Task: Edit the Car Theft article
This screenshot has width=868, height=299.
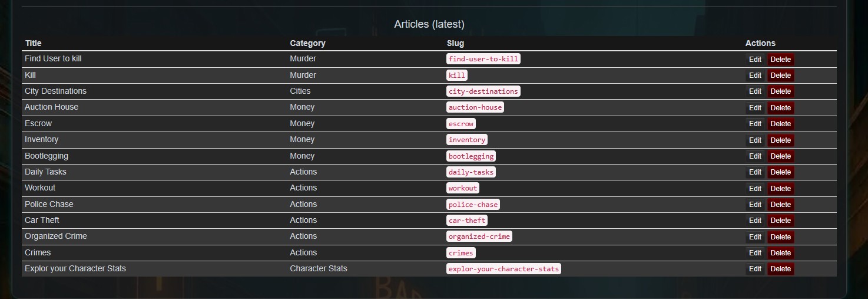Action: pyautogui.click(x=755, y=221)
